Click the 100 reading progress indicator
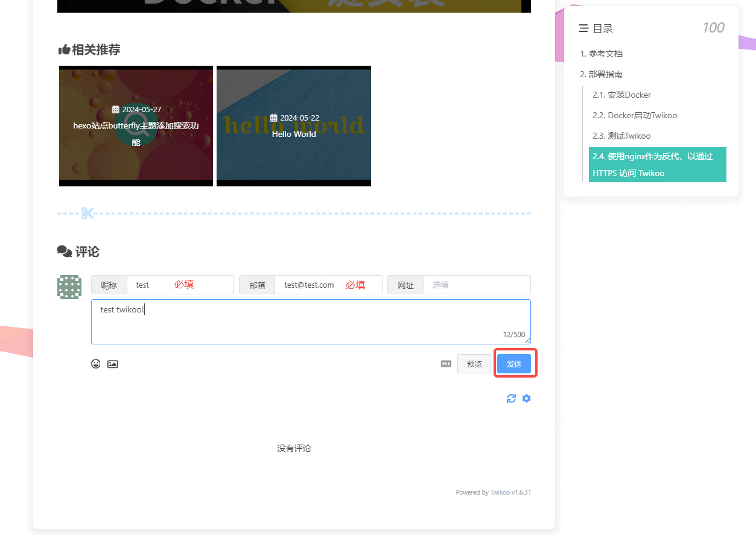This screenshot has height=535, width=756. tap(713, 27)
